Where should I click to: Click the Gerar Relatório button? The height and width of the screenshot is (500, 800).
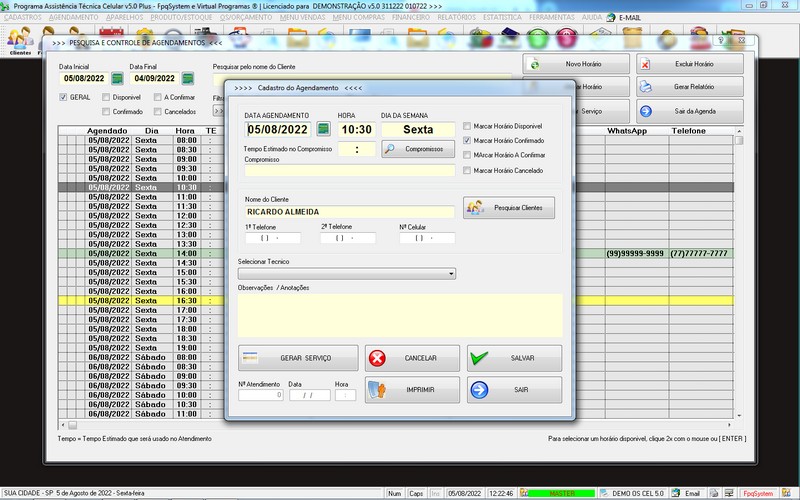[x=690, y=87]
